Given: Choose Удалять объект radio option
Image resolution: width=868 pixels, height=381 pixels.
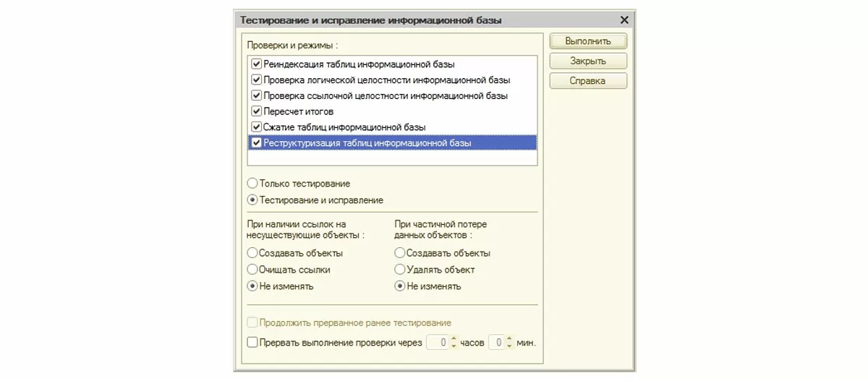Looking at the screenshot, I should (400, 270).
